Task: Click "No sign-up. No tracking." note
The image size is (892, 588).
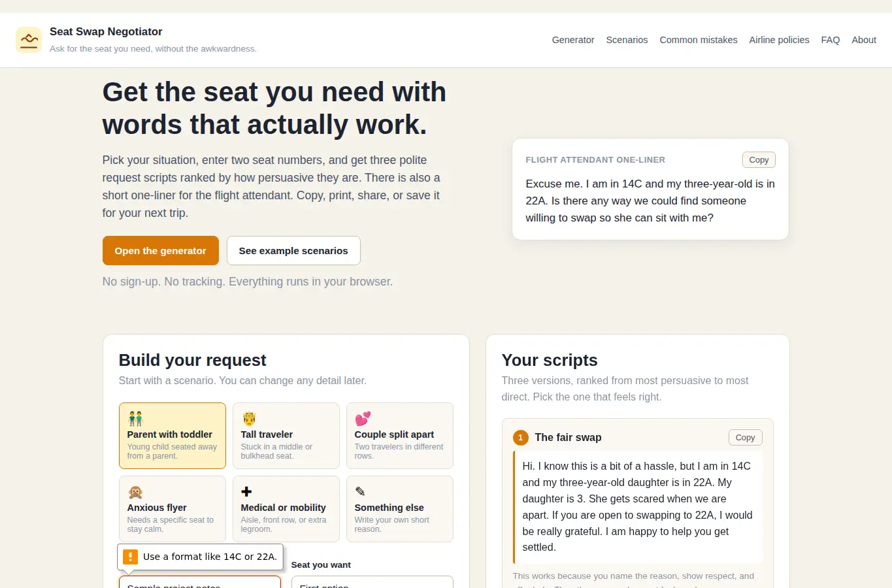Action: (248, 282)
